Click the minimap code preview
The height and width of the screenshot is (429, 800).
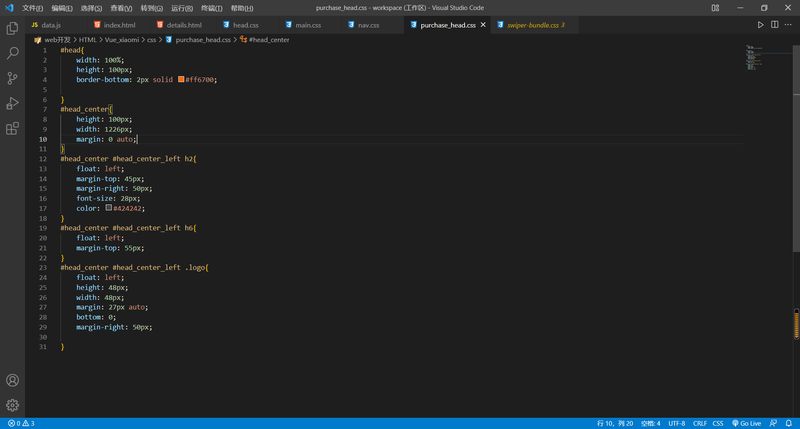(x=754, y=57)
